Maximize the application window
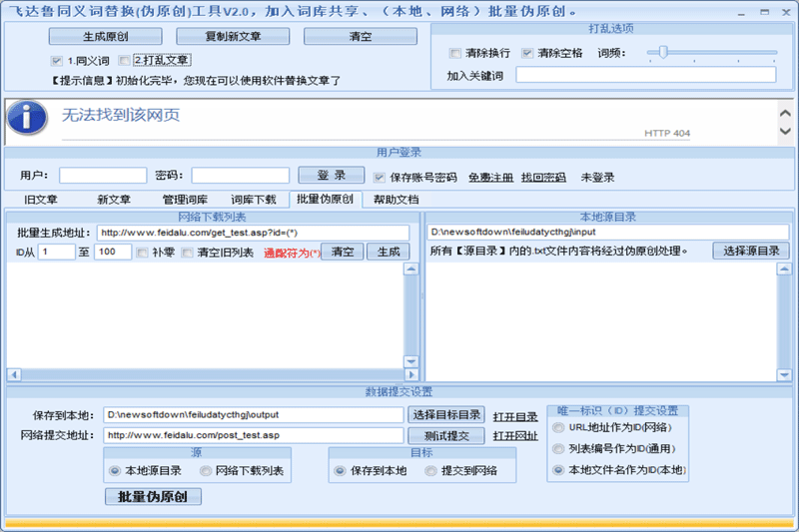 coord(764,12)
